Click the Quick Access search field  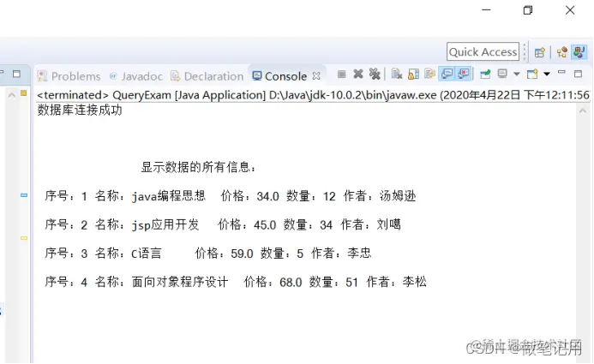483,52
